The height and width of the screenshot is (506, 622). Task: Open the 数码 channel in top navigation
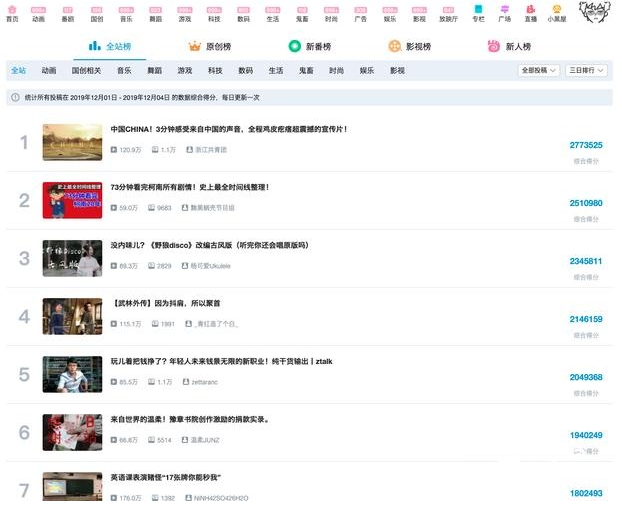coord(244,14)
